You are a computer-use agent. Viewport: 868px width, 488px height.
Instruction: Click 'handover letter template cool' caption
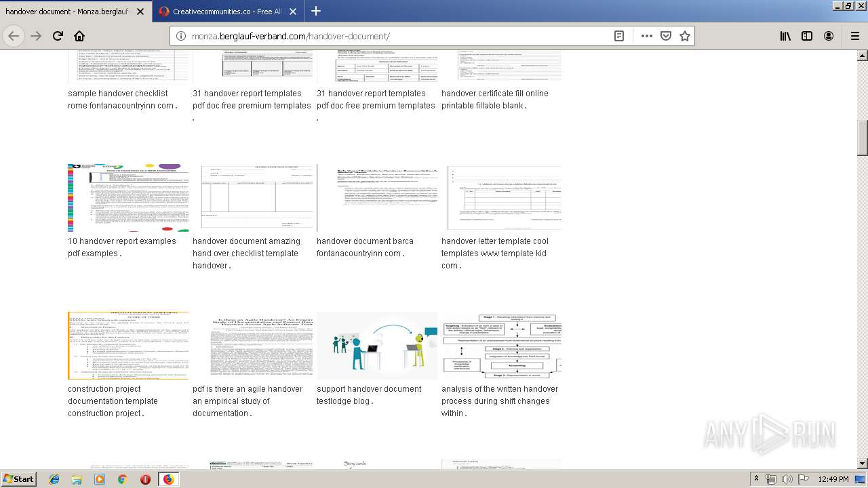495,253
